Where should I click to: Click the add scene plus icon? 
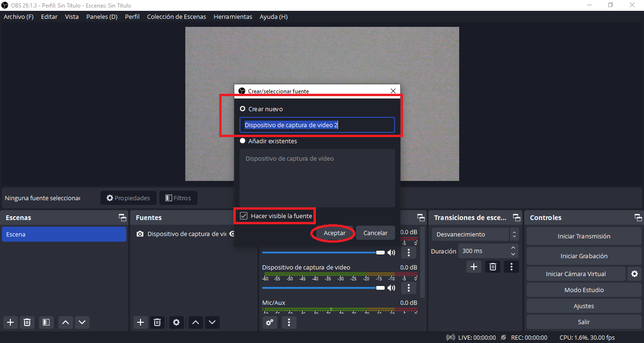pyautogui.click(x=10, y=322)
